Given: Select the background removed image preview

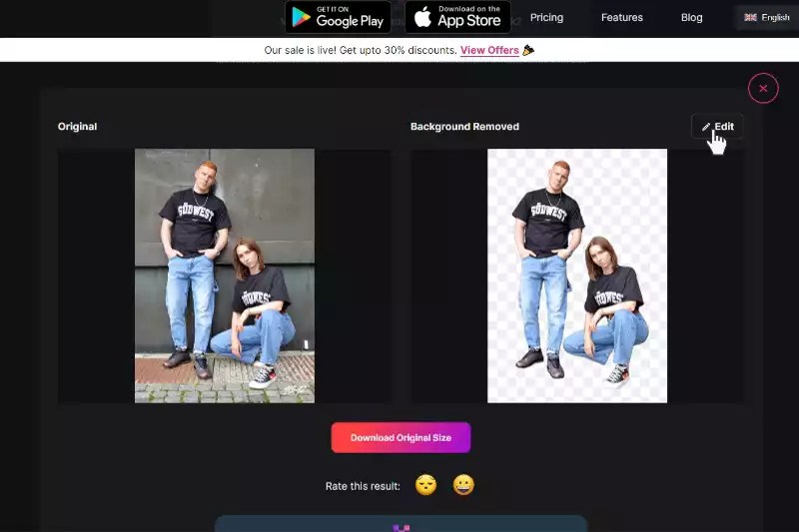Looking at the screenshot, I should [x=577, y=275].
